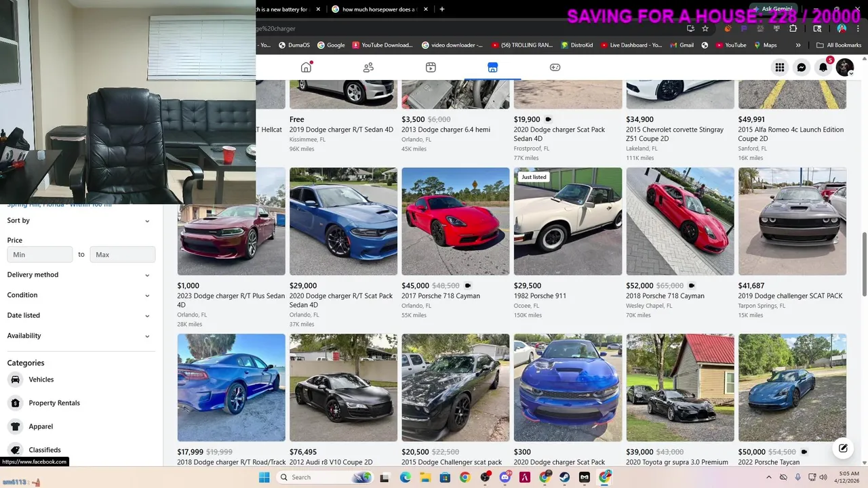
Task: Select the Marketplace tab icon
Action: (x=493, y=67)
